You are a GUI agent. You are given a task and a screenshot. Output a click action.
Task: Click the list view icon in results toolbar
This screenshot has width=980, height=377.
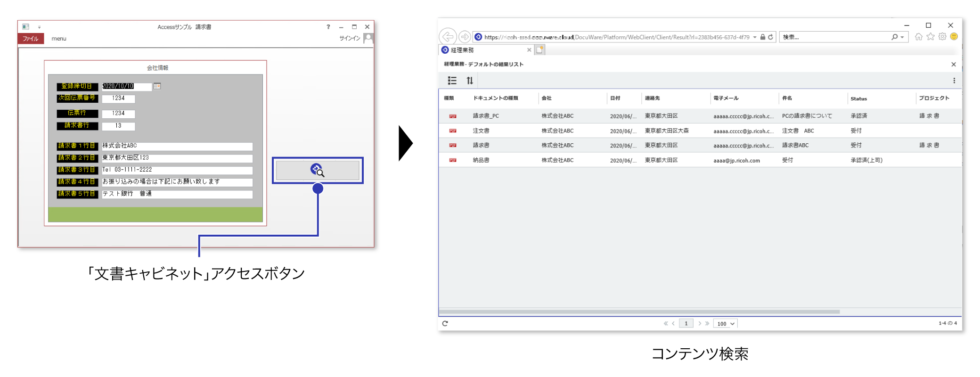[452, 81]
